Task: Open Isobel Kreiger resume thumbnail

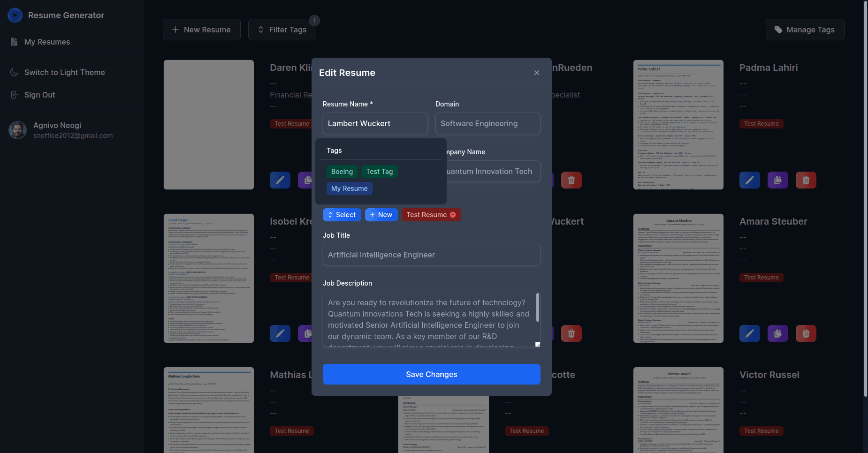Action: [x=209, y=279]
